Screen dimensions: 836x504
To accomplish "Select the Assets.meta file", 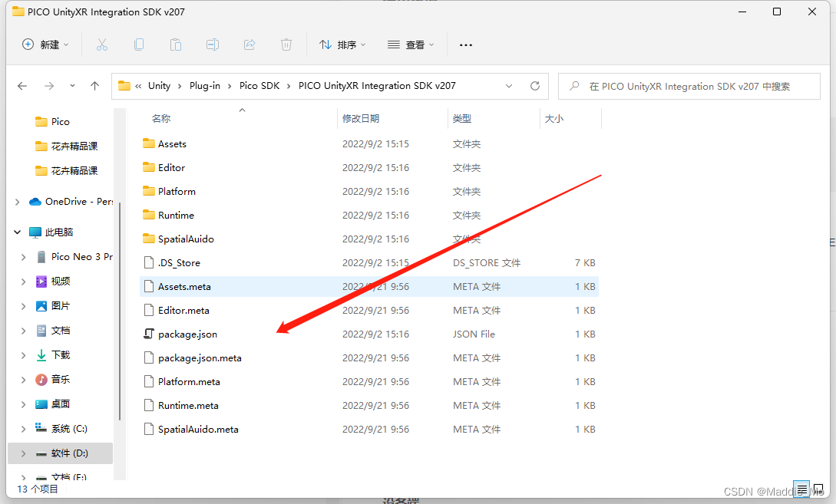I will [x=369, y=287].
